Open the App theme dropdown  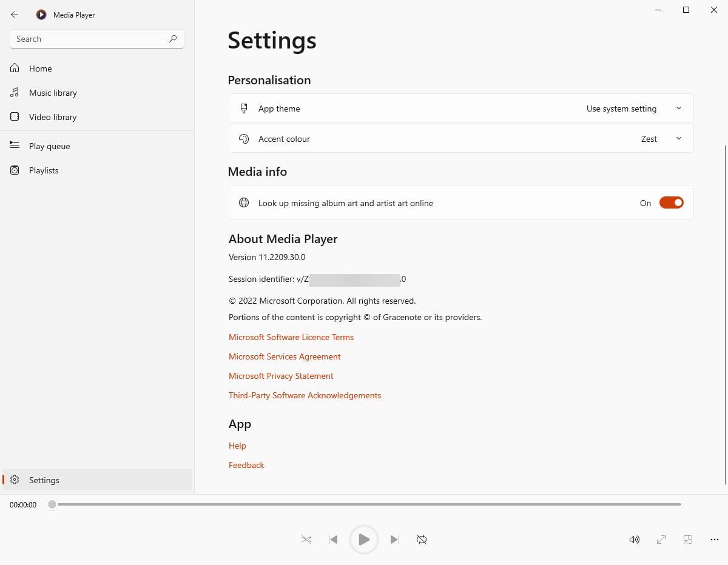[461, 109]
